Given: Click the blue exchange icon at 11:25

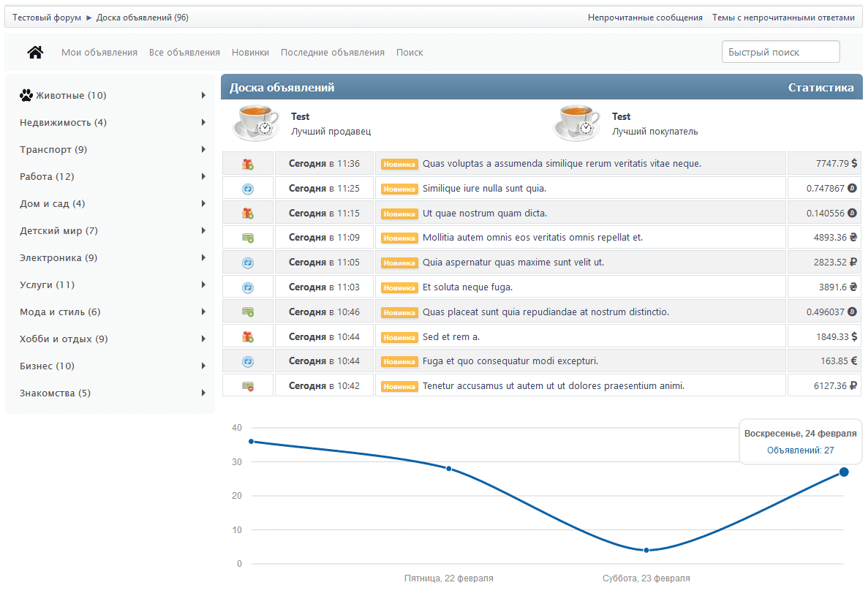Looking at the screenshot, I should [x=248, y=189].
